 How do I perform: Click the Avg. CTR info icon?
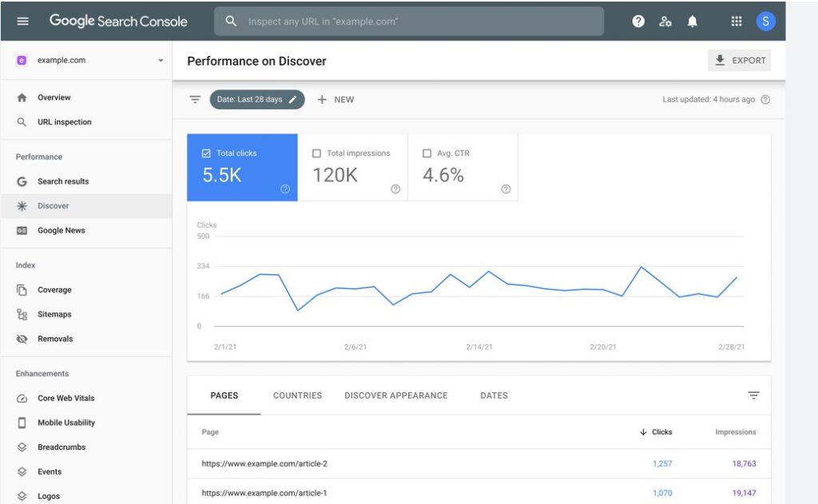(x=506, y=189)
